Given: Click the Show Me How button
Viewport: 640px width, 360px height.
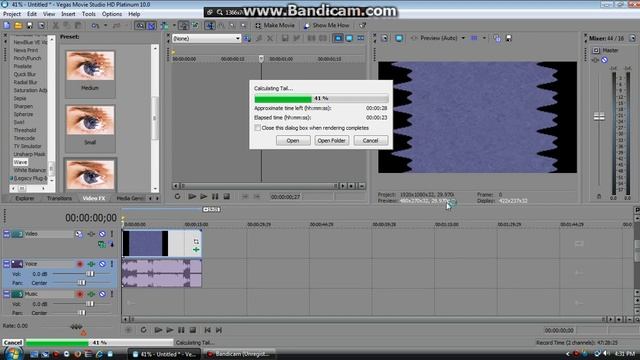Looking at the screenshot, I should click(x=326, y=25).
